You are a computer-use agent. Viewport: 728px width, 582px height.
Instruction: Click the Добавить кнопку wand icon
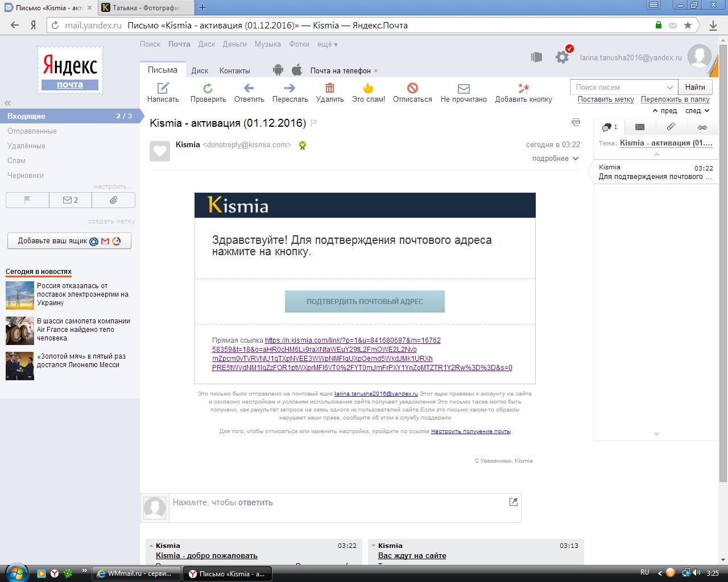click(523, 88)
